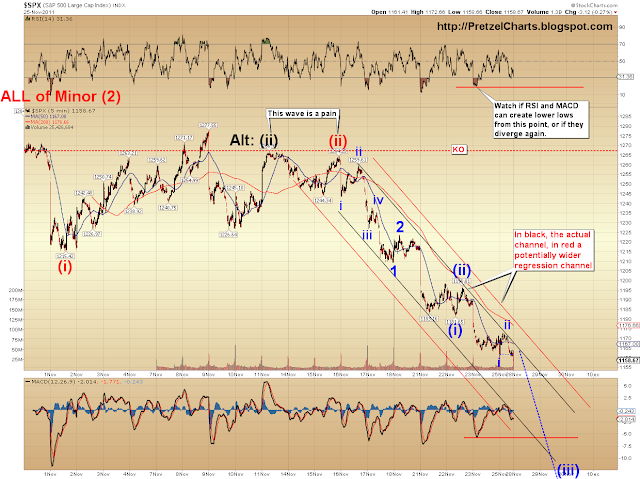Select the blue "(iii)" target label

point(568,470)
